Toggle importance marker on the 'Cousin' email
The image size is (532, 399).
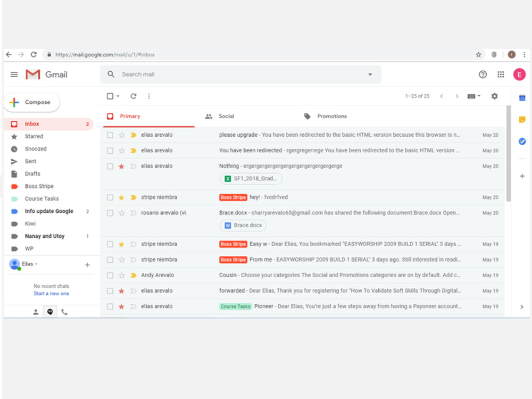pyautogui.click(x=134, y=276)
